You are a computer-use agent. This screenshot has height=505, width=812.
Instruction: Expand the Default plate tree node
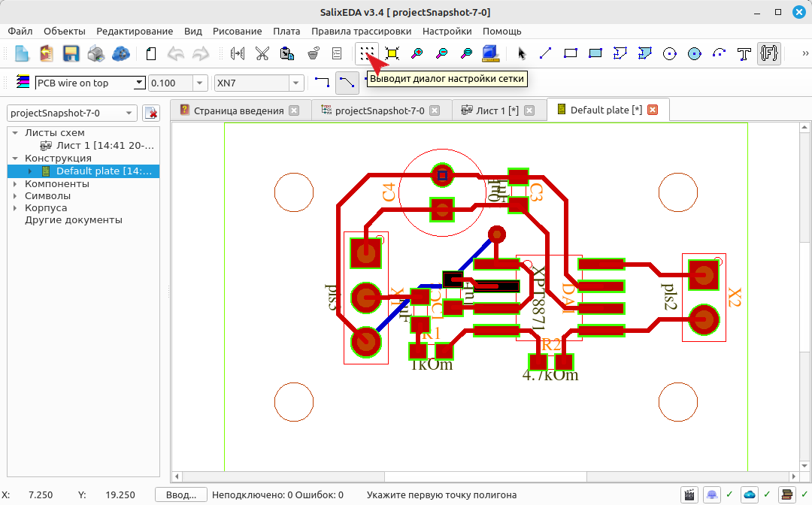pyautogui.click(x=29, y=171)
